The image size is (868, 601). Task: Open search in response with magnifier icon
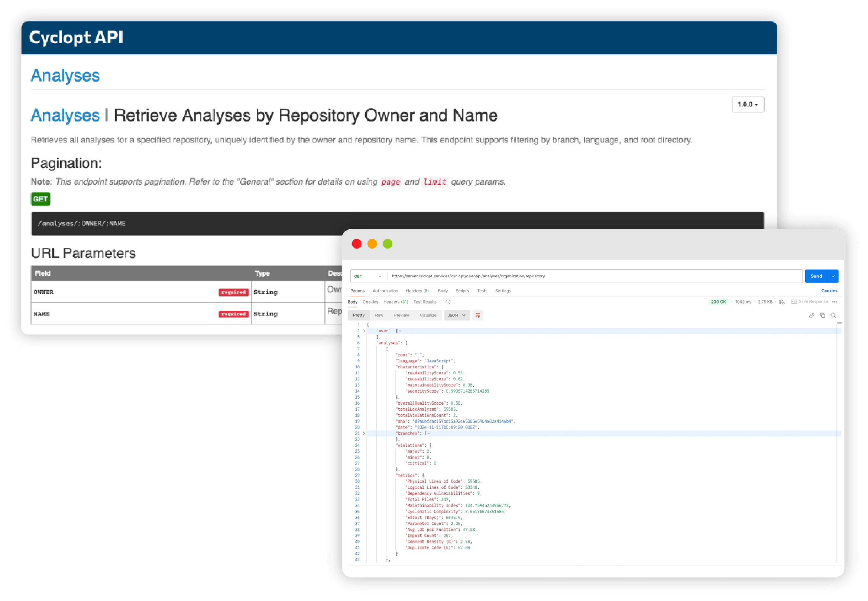pyautogui.click(x=833, y=315)
